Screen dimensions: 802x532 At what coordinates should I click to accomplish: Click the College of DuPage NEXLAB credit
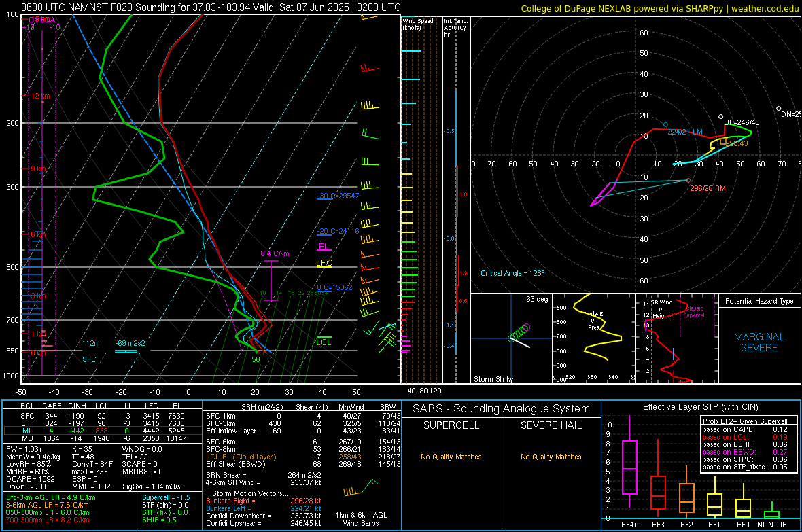point(660,8)
